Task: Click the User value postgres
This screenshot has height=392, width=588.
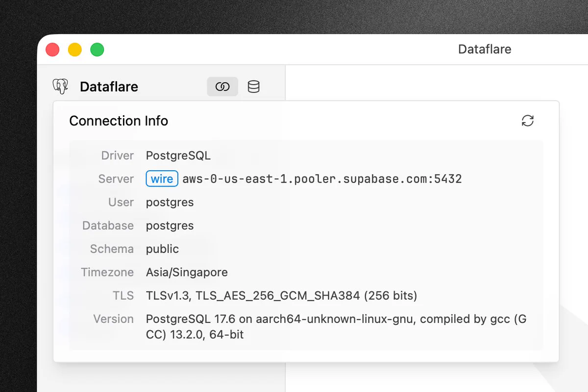Action: 170,203
